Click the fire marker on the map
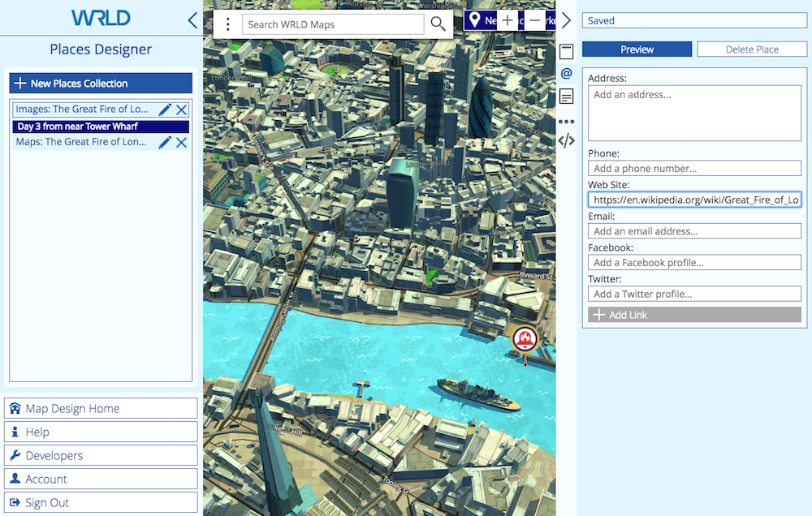This screenshot has width=812, height=516. (x=525, y=338)
